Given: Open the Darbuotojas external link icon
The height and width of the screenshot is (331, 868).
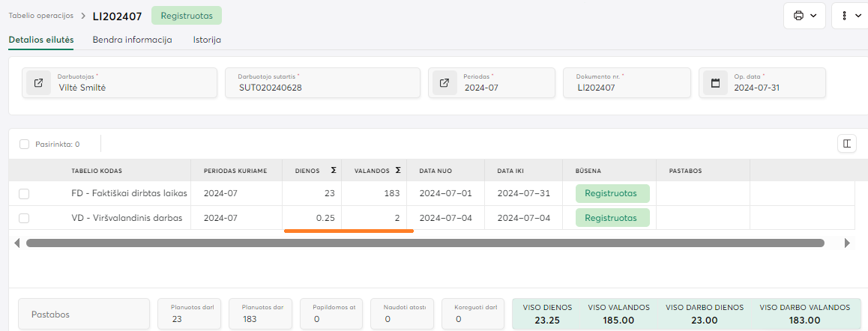Looking at the screenshot, I should coord(38,82).
